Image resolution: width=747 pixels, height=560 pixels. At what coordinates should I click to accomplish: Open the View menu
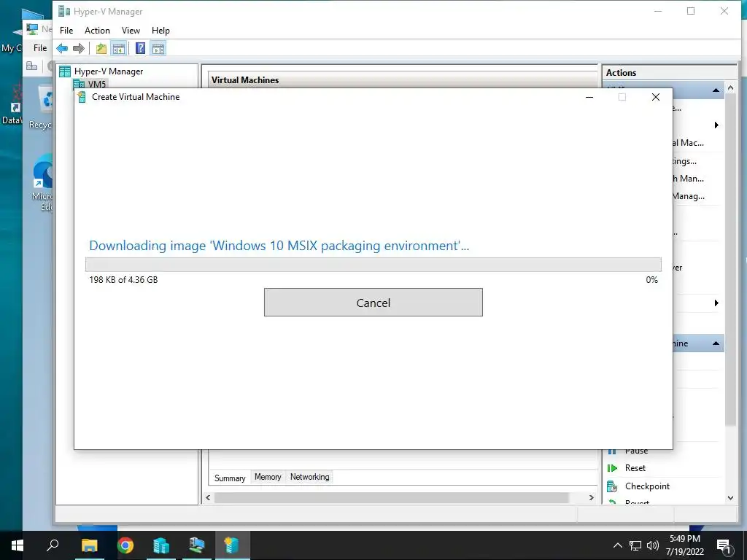click(x=131, y=31)
